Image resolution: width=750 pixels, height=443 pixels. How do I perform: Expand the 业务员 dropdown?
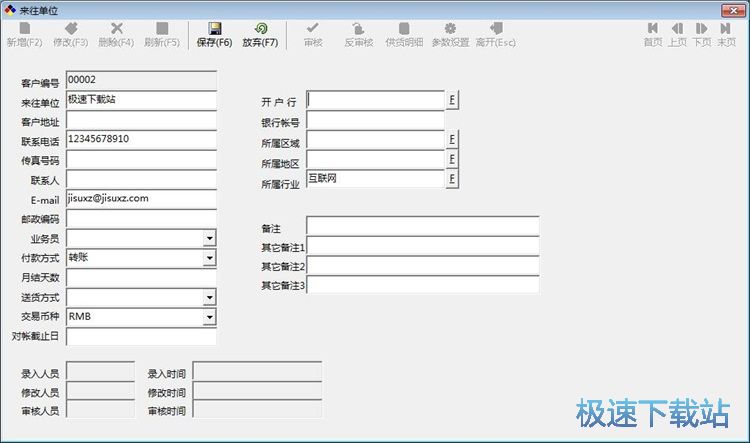[210, 238]
